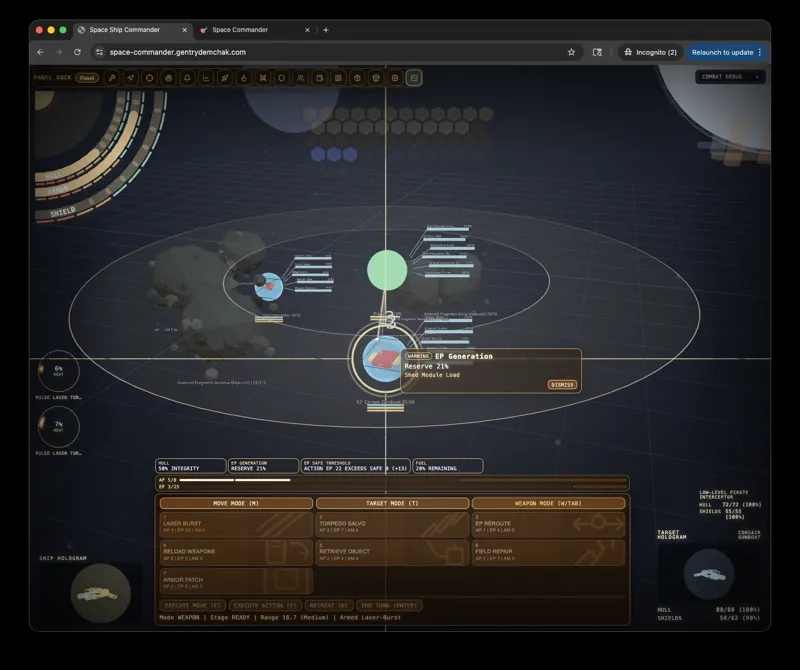
Task: Switch to Move Mode (M)
Action: click(236, 503)
